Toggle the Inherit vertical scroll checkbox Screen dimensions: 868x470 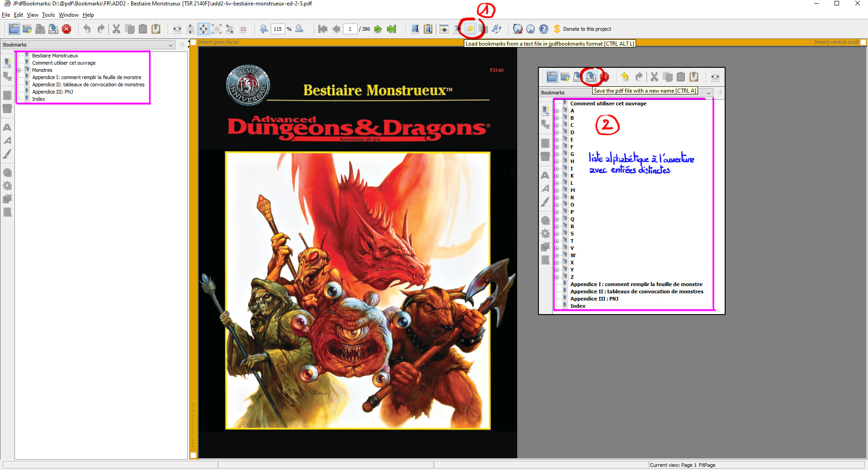(863, 42)
